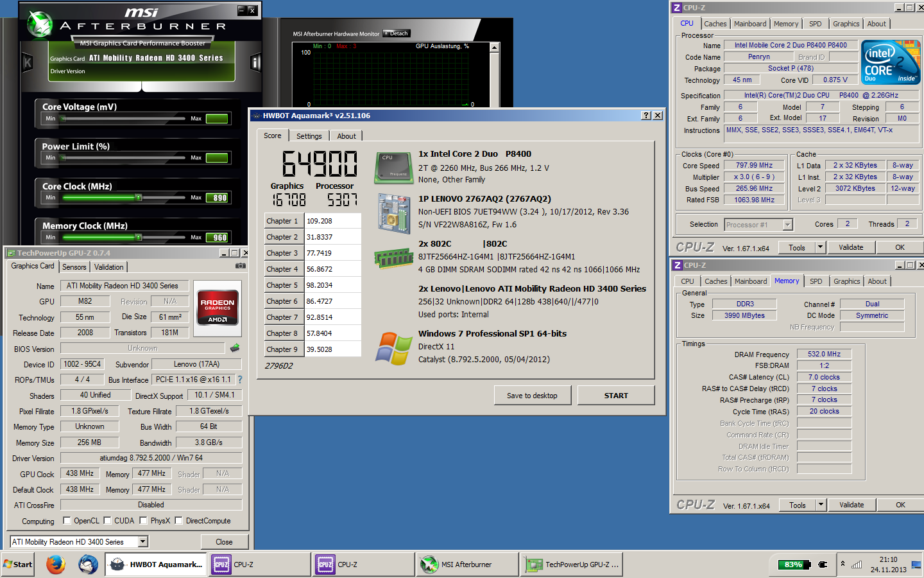Click the Power Limit slider track

pyautogui.click(x=123, y=158)
